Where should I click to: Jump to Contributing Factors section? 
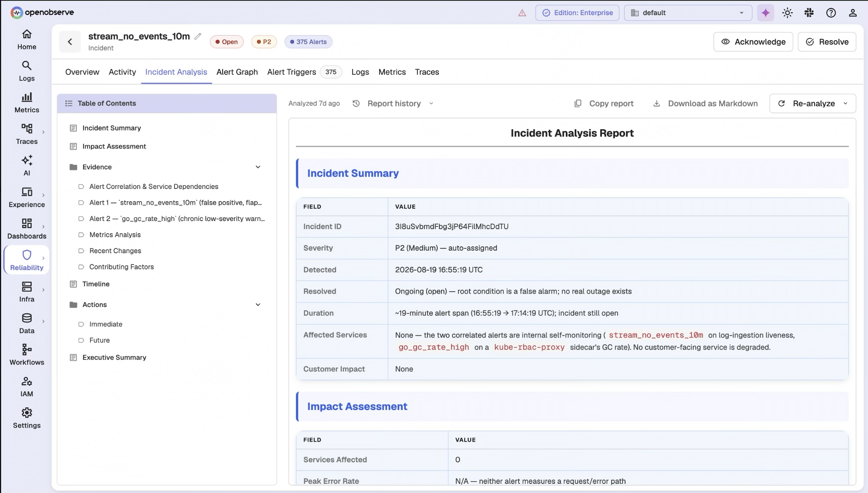[x=122, y=267]
